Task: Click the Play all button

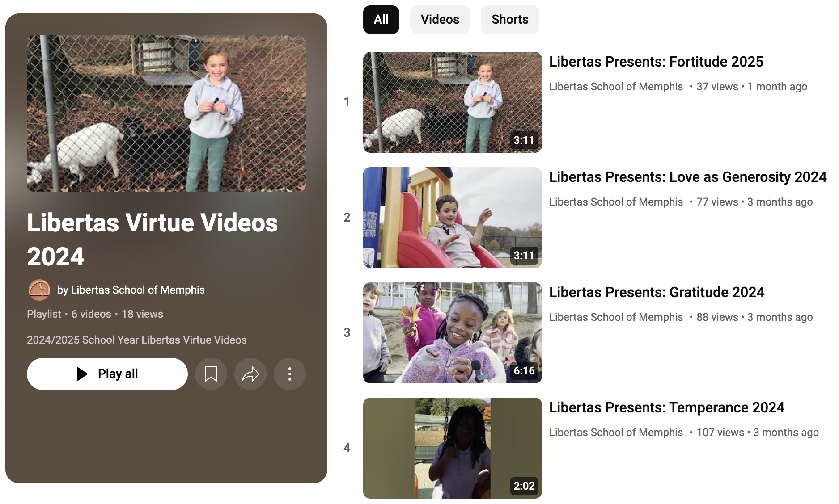Action: 107,374
